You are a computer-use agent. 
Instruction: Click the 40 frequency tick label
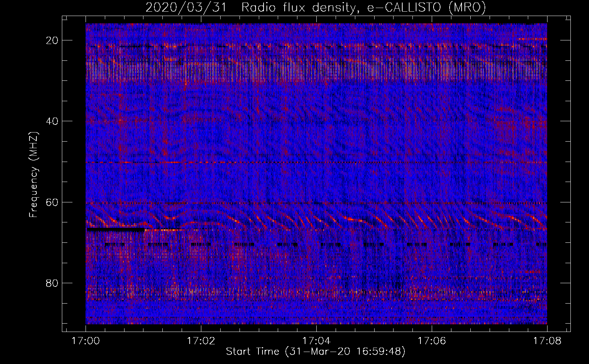point(52,121)
